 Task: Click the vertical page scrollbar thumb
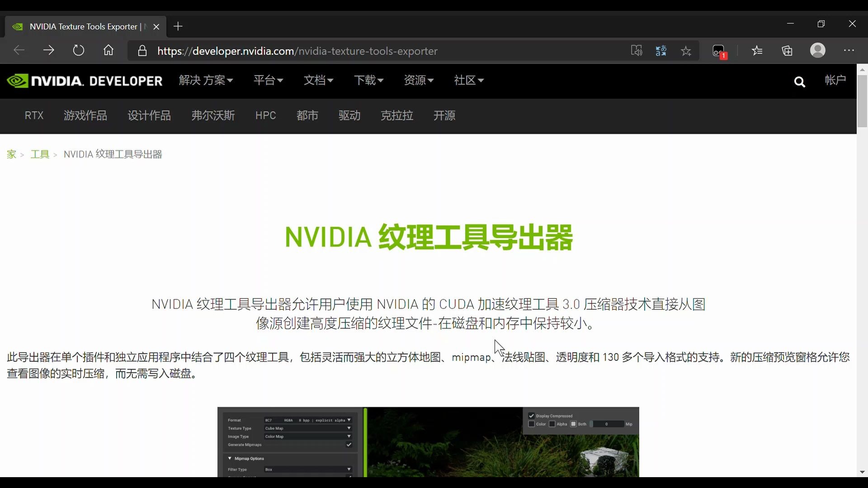(862, 101)
